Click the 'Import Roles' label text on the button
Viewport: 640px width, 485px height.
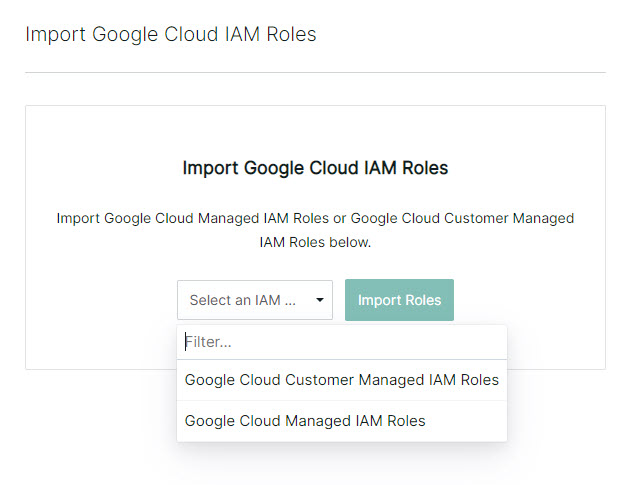tap(399, 300)
